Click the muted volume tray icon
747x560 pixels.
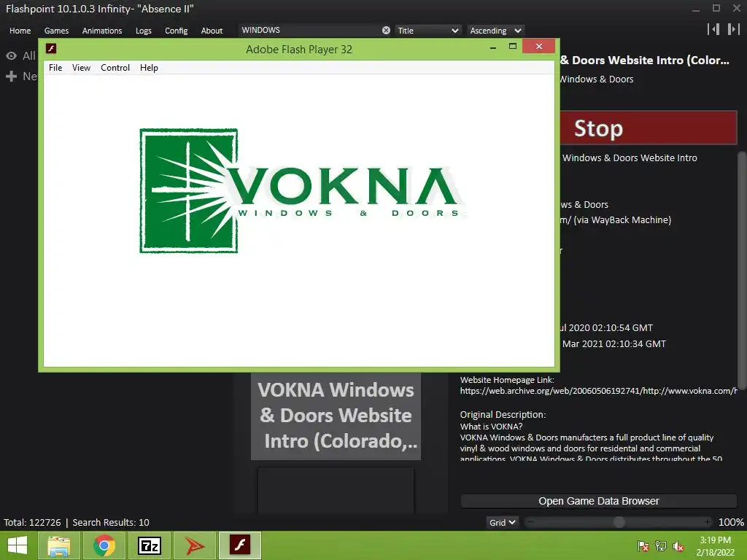(678, 546)
